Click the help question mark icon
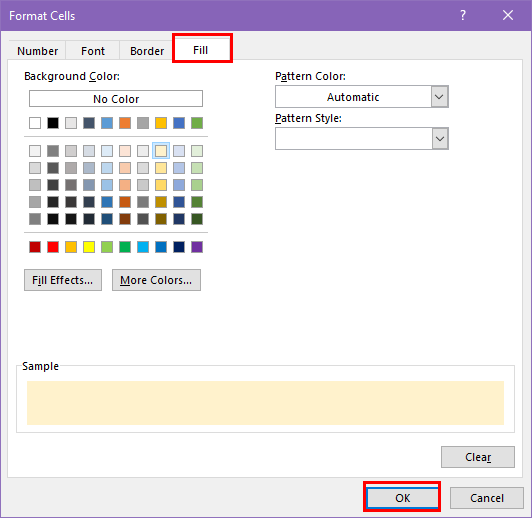Image resolution: width=532 pixels, height=518 pixels. (463, 15)
